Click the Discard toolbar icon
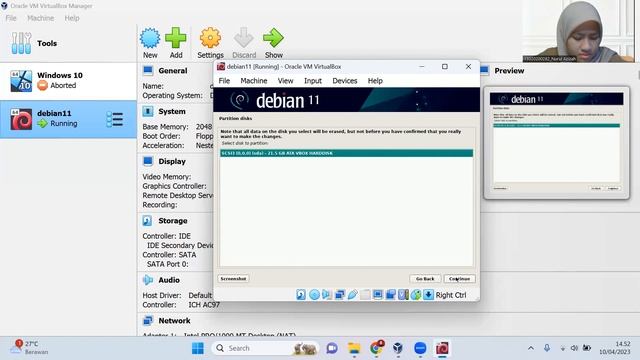640x360 pixels. click(x=244, y=38)
